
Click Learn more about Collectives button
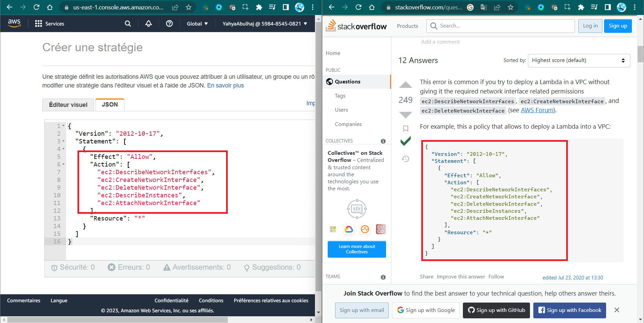[x=357, y=249]
